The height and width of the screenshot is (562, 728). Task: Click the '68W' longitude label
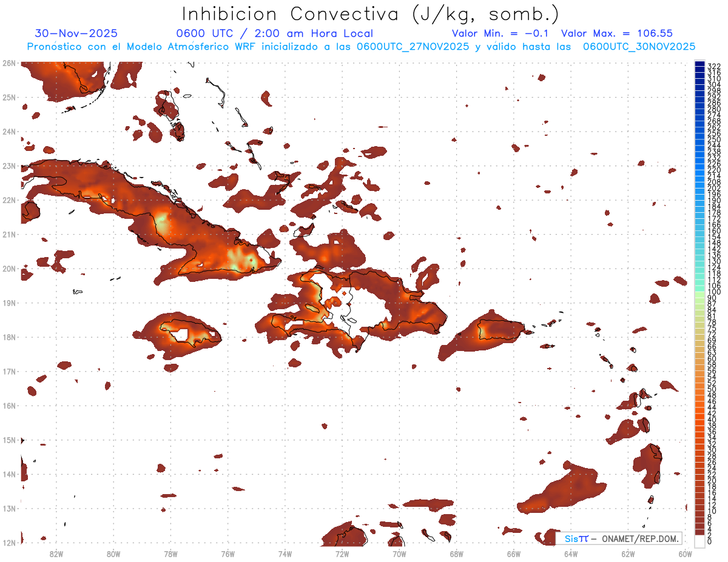(457, 554)
